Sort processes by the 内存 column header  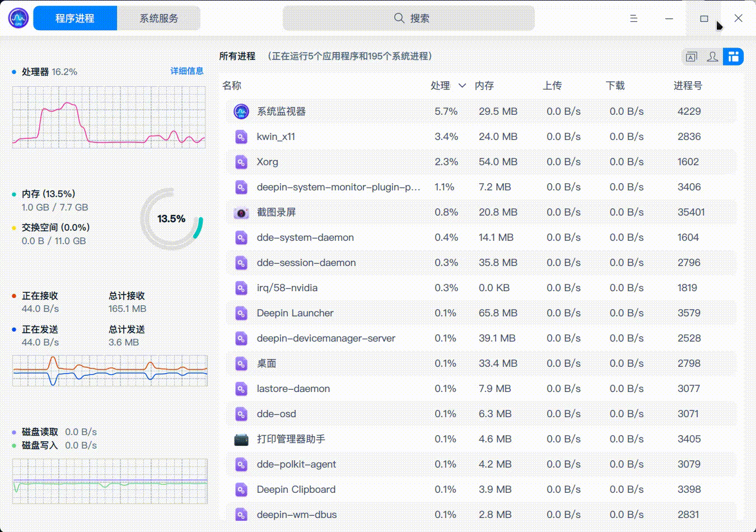[x=484, y=86]
